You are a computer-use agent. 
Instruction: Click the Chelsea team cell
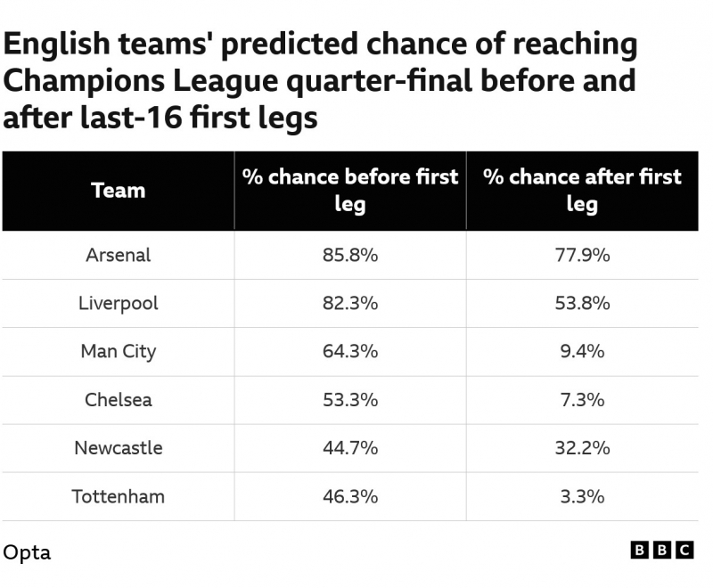(119, 399)
